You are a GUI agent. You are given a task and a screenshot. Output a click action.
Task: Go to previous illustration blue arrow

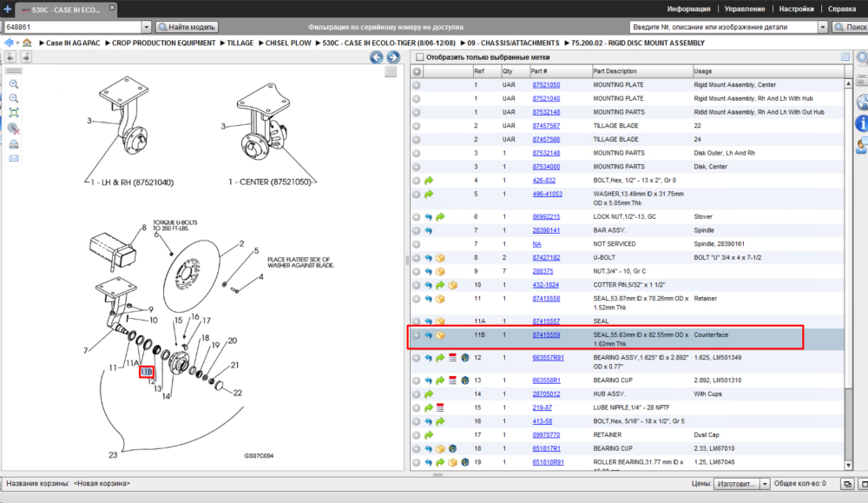[x=377, y=56]
